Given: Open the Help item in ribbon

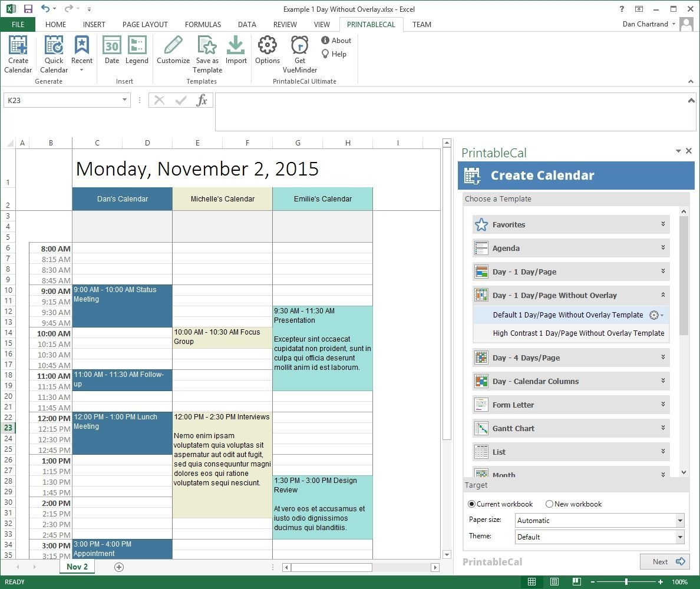Looking at the screenshot, I should coord(334,54).
